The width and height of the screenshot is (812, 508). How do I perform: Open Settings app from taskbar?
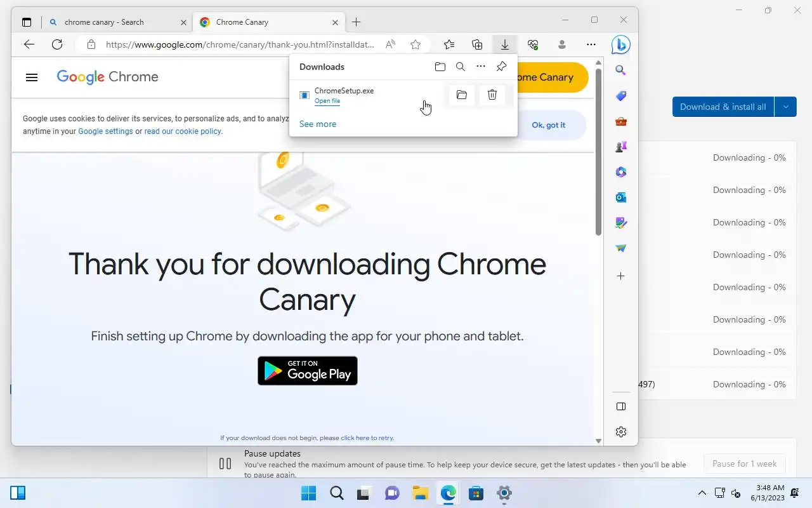(504, 493)
